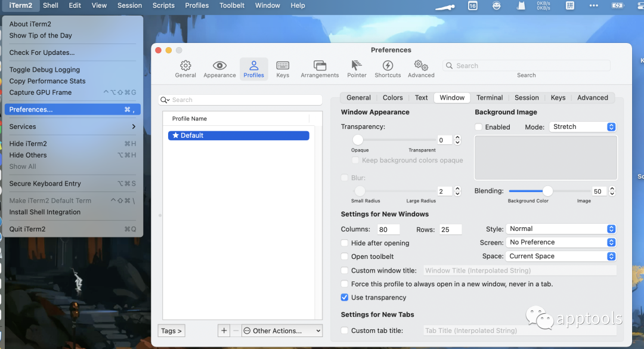This screenshot has width=644, height=349.
Task: Choose Install Shell Integration from menu
Action: pos(45,212)
